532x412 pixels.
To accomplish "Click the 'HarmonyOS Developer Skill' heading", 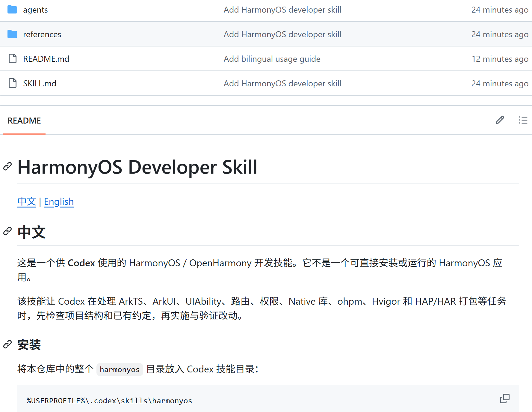I will click(137, 167).
